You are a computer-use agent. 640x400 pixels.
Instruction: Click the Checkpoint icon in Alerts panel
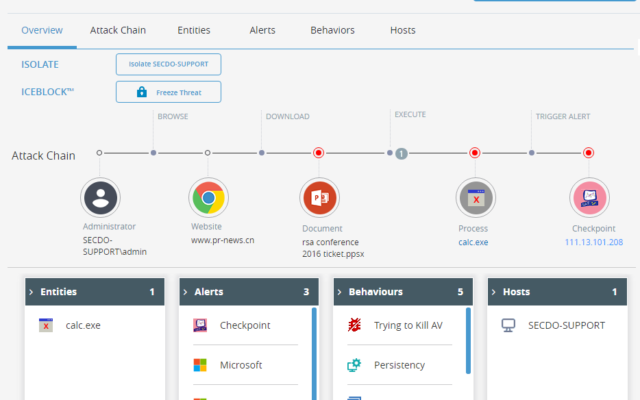coord(200,325)
